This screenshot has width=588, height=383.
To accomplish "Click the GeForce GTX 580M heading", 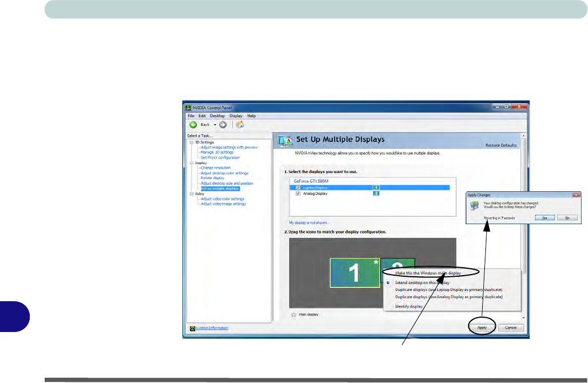I will coord(311,181).
